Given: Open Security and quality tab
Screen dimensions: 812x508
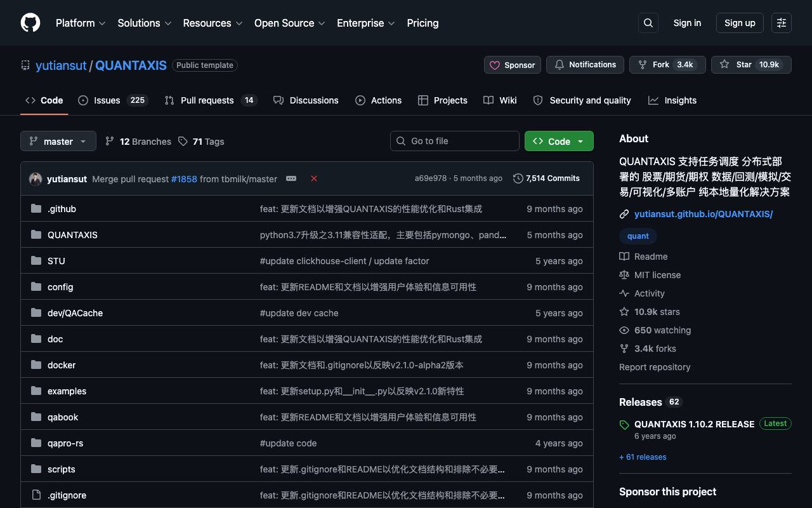Looking at the screenshot, I should [582, 100].
